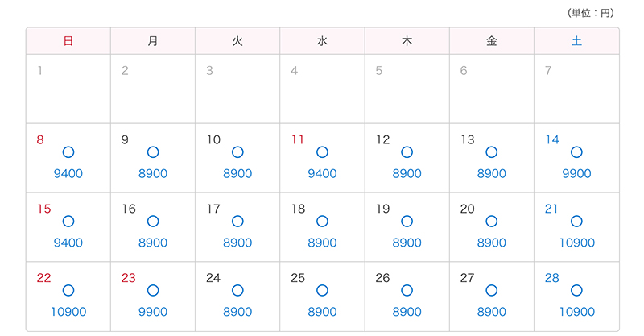
Task: Click the Sunday (日) column header
Action: coord(68,41)
